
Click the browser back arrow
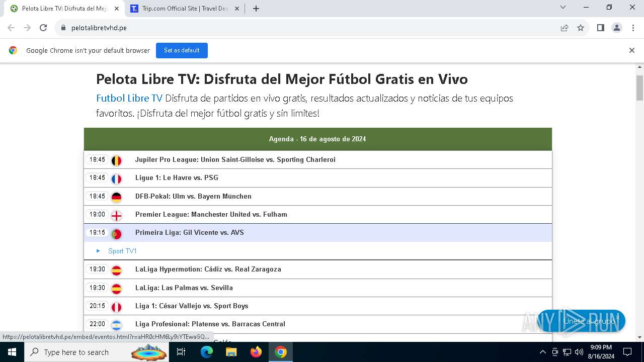pos(11,28)
